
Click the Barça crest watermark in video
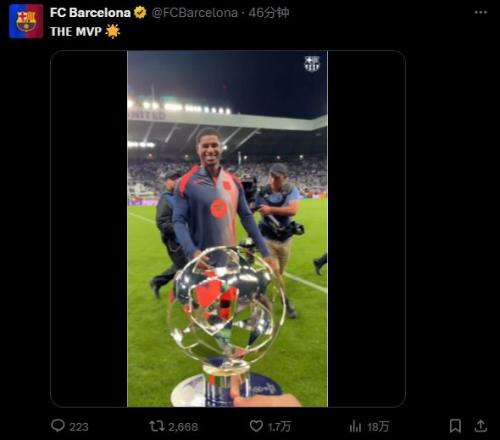coord(312,64)
